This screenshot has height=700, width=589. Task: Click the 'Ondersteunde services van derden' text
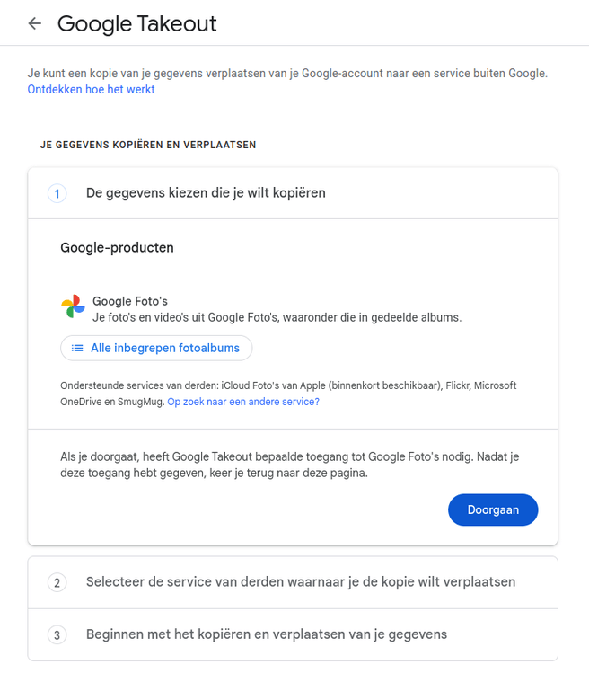click(287, 385)
